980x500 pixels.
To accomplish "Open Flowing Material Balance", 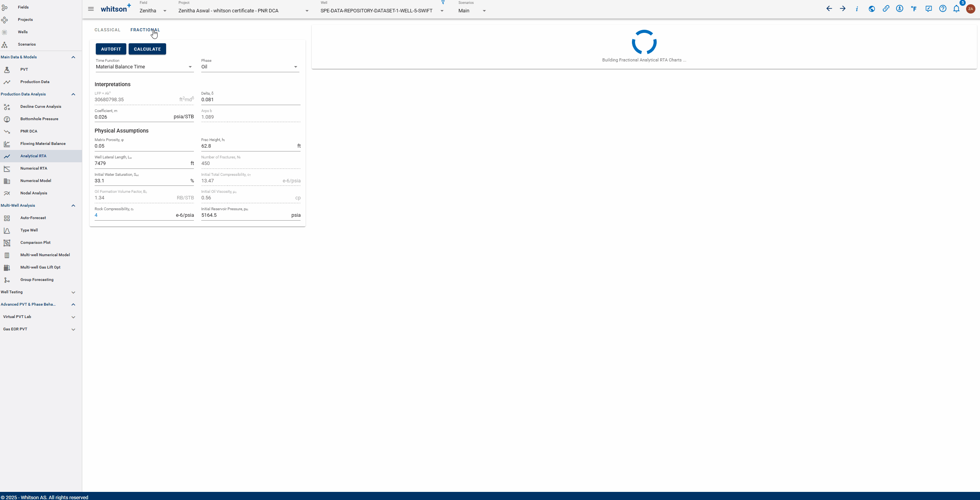I will (41, 144).
